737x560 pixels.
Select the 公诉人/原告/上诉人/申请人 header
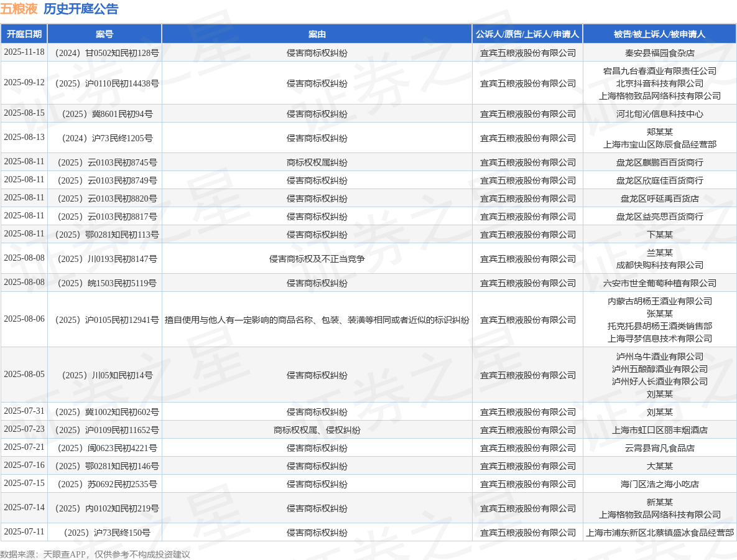click(x=527, y=34)
